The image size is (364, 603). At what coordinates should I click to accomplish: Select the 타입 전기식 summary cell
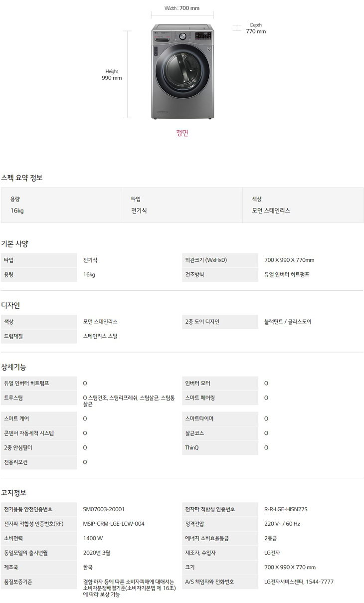(x=182, y=205)
